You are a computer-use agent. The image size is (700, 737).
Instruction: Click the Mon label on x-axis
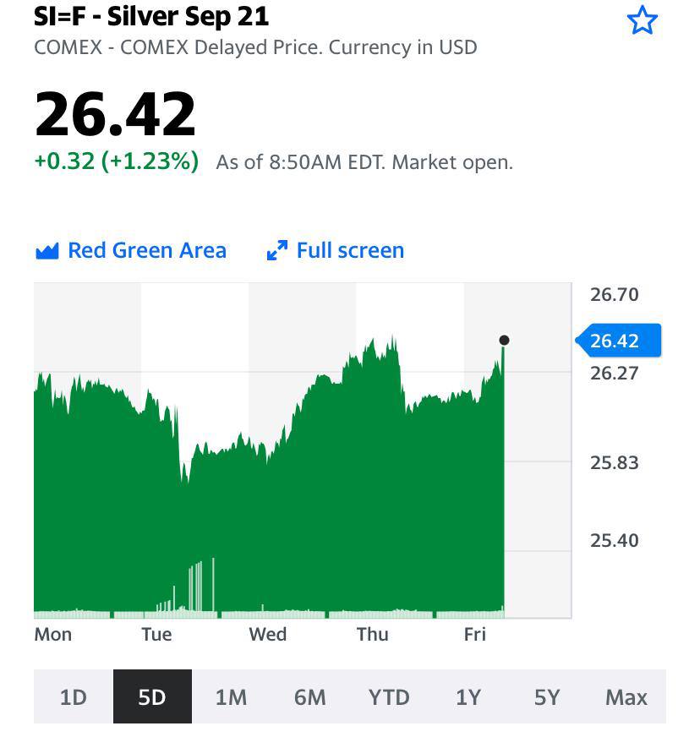53,635
